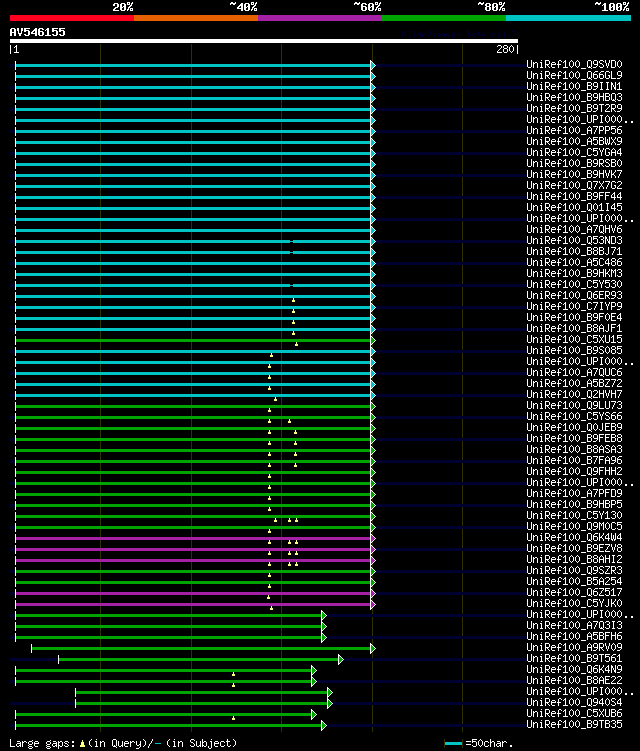
Task: Open UniRef100_C5YGA4 entry
Action: (574, 152)
